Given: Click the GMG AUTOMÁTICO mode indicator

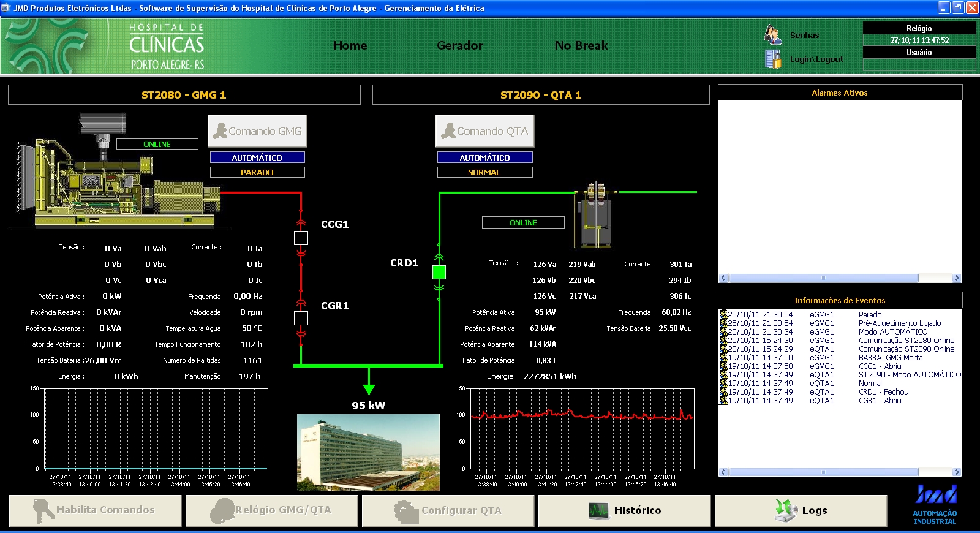Looking at the screenshot, I should [257, 157].
